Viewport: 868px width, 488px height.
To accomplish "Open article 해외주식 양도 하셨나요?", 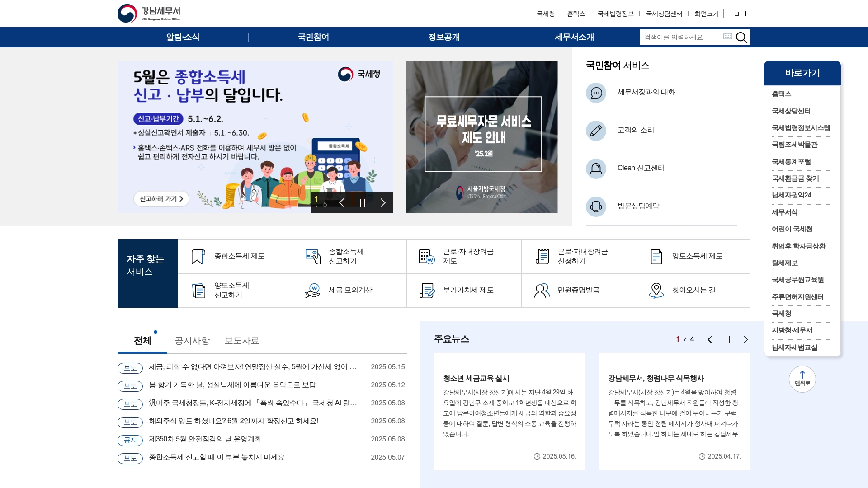I will 234,421.
